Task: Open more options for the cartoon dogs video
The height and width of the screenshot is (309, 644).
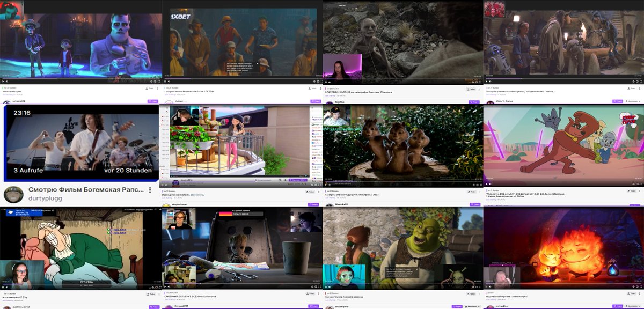Action: (x=640, y=191)
